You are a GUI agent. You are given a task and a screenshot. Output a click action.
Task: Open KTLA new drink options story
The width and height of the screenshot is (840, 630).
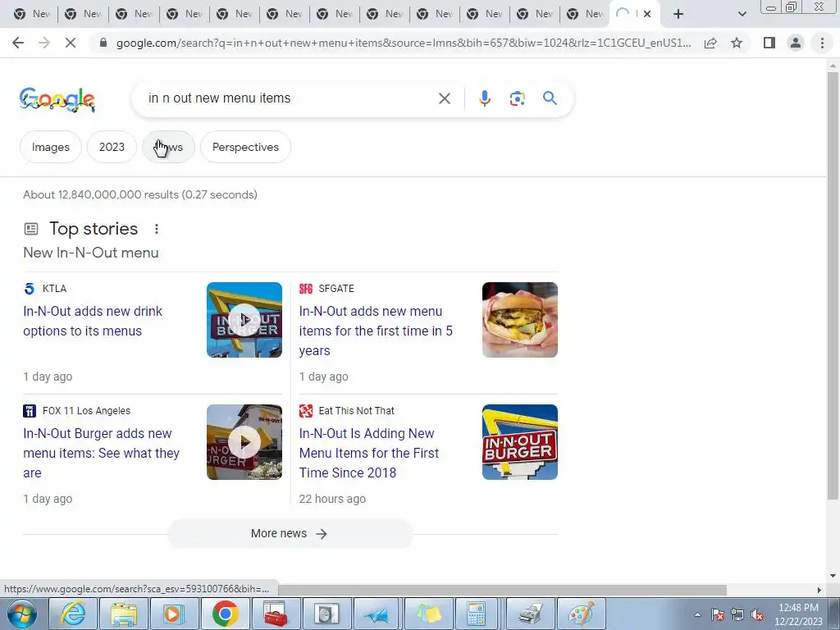click(x=93, y=321)
